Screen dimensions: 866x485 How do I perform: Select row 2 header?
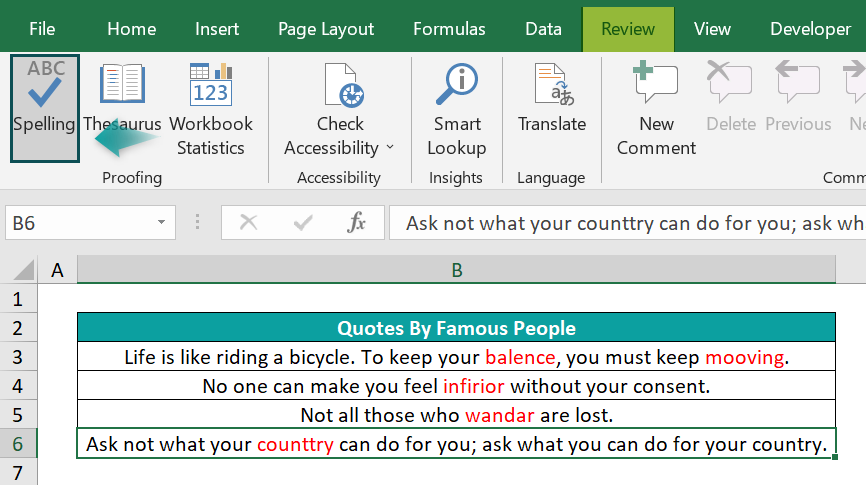pyautogui.click(x=18, y=328)
